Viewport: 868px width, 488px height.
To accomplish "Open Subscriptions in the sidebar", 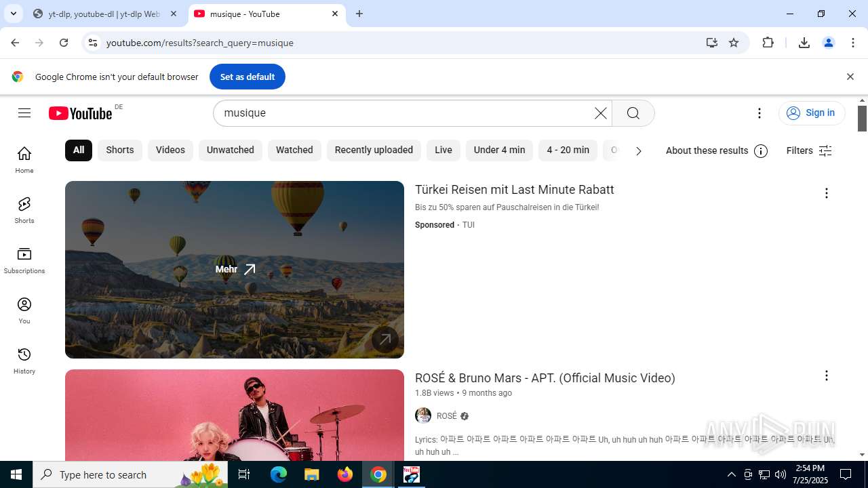I will point(24,260).
